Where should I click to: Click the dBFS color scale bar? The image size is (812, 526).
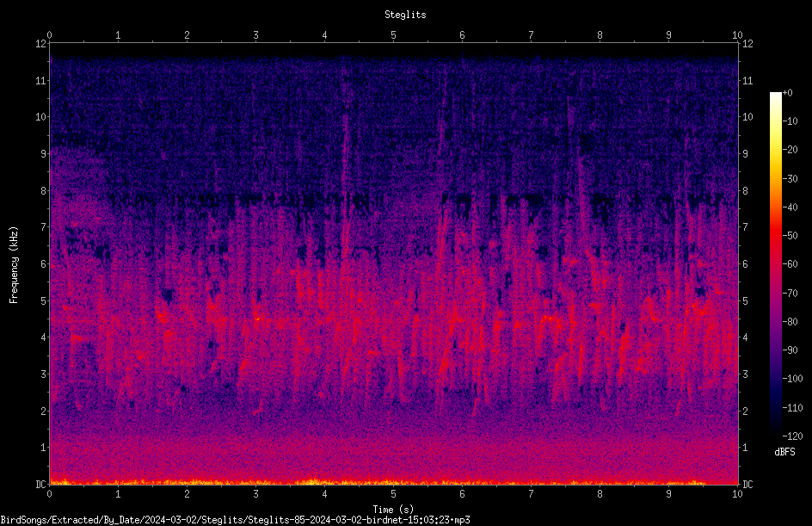coord(775,263)
